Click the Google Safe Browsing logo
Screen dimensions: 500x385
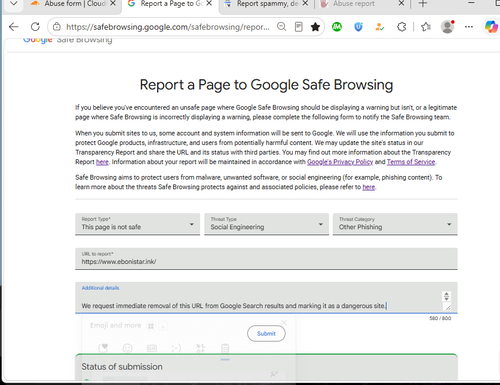click(x=67, y=39)
